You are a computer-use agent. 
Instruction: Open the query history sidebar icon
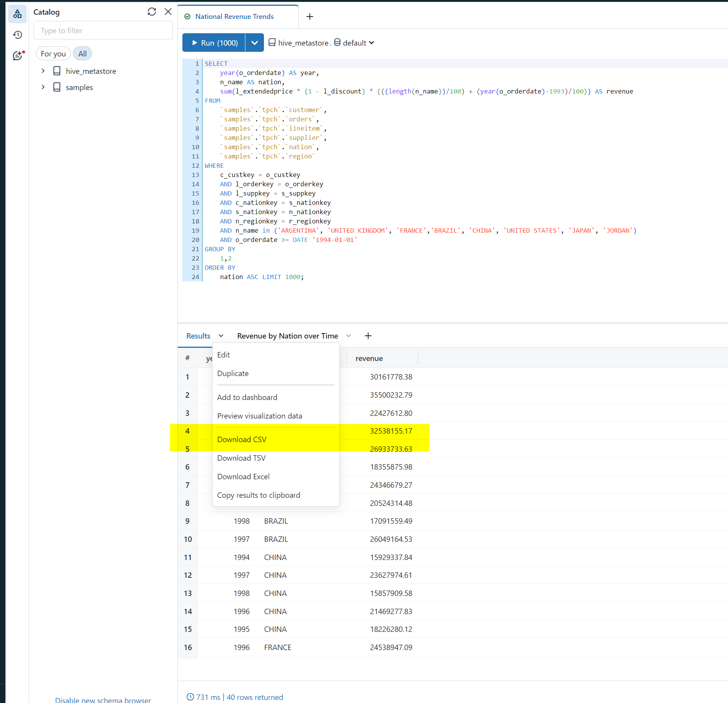click(17, 35)
